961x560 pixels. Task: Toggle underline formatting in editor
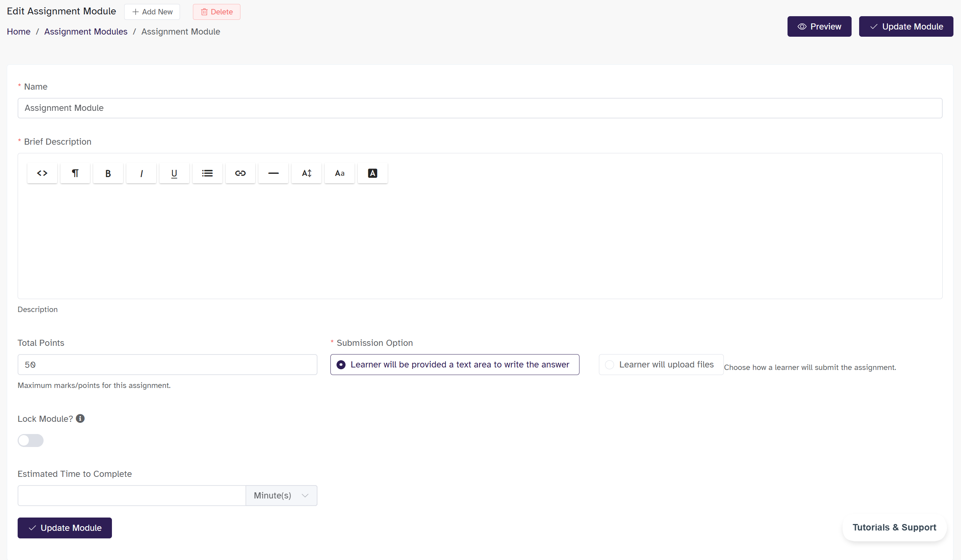[x=174, y=173]
